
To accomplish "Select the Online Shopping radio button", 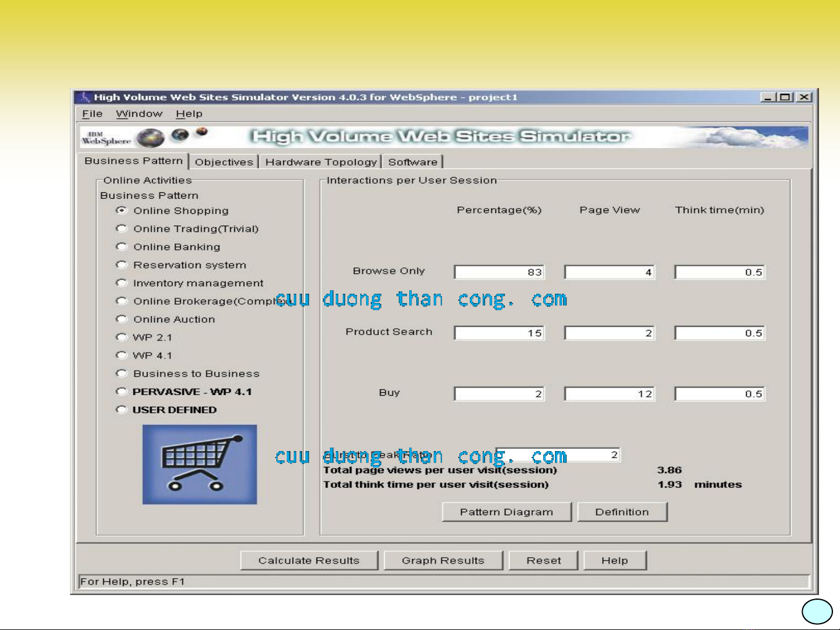I will pos(121,210).
